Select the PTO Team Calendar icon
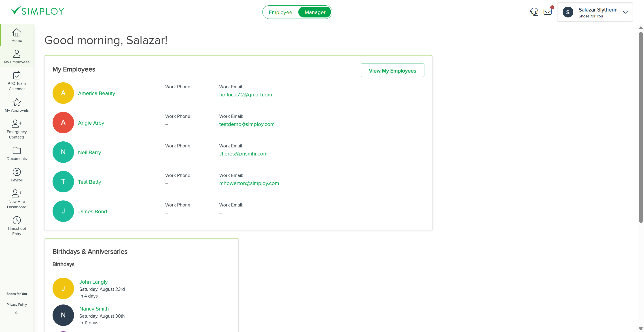 [17, 76]
